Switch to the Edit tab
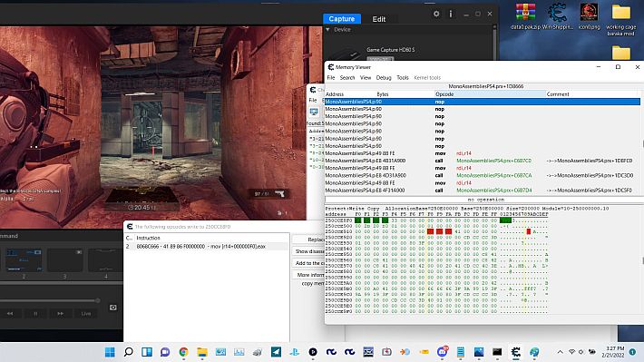The height and width of the screenshot is (362, 644). pyautogui.click(x=378, y=19)
